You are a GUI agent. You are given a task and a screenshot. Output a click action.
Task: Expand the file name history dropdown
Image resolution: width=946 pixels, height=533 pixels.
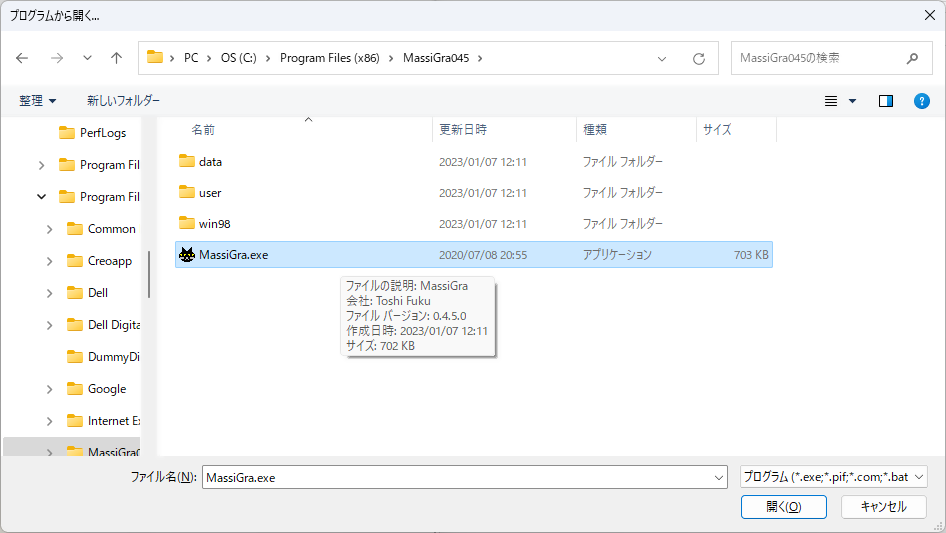click(719, 478)
